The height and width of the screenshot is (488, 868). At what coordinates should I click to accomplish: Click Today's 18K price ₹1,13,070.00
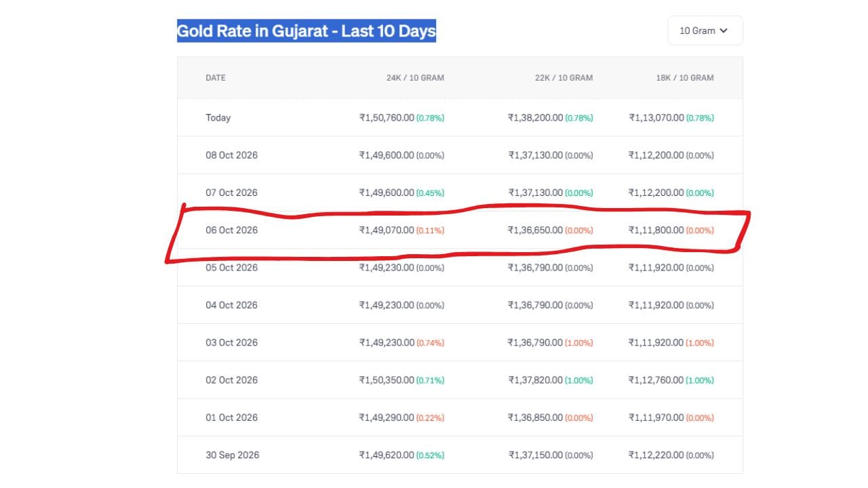pyautogui.click(x=656, y=118)
